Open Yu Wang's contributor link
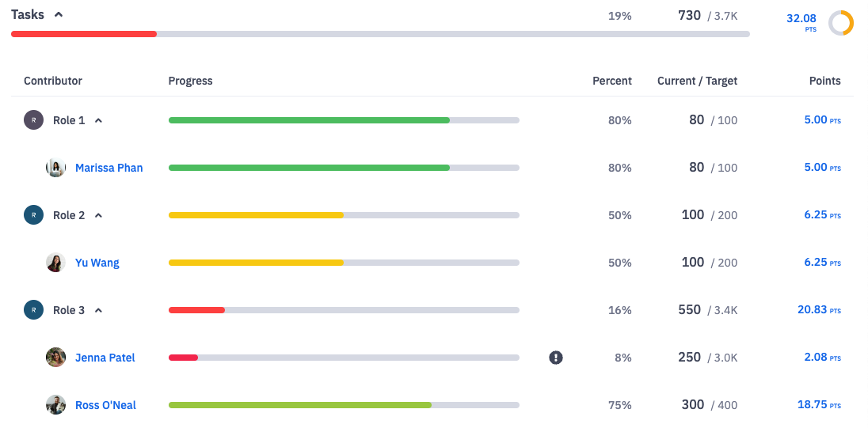Screen dimensions: 868x428 (97, 263)
